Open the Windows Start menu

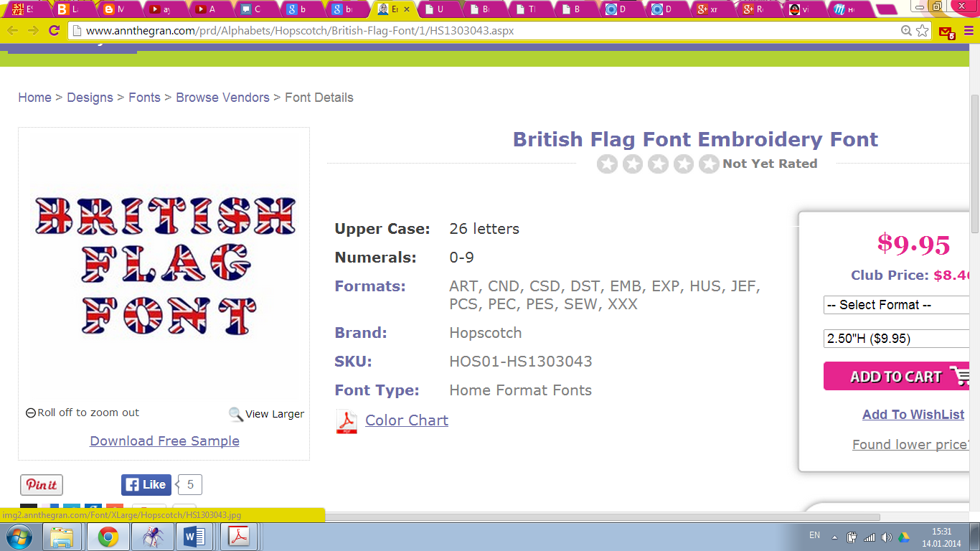point(19,537)
